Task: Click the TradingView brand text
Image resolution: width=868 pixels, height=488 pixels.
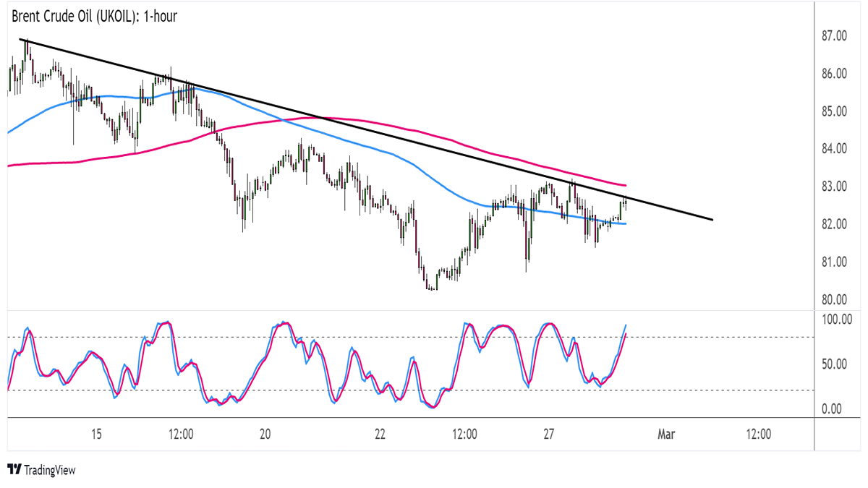Action: pos(49,470)
